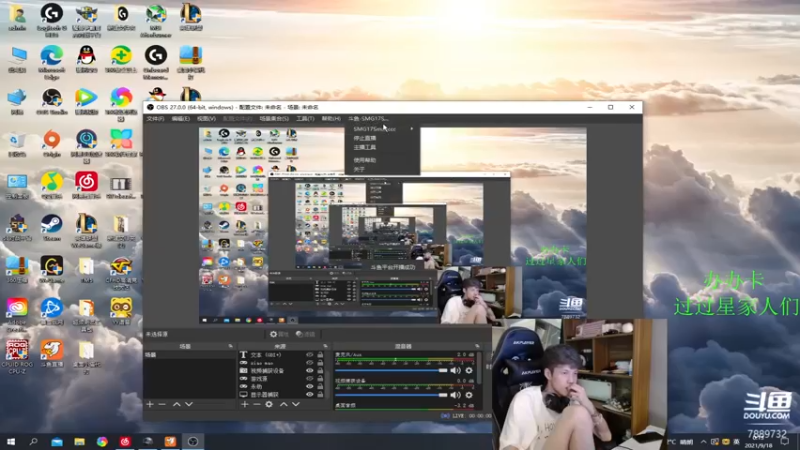Open the 工具(T) menu in OBS
800x450 pixels.
(x=305, y=118)
